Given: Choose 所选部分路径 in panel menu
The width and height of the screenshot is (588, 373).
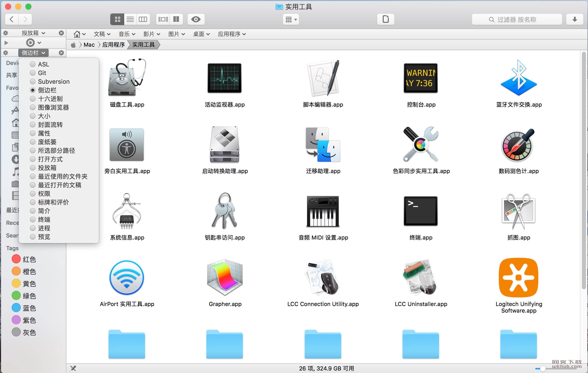Looking at the screenshot, I should [x=57, y=150].
